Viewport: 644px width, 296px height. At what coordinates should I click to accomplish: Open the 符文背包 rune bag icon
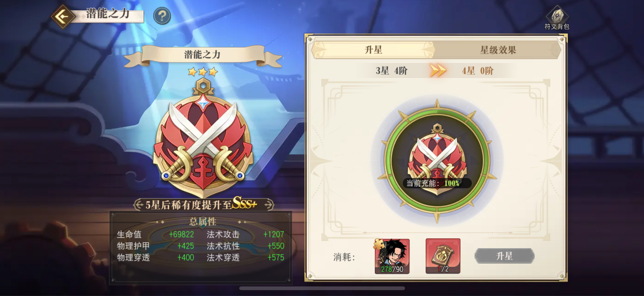(x=557, y=17)
